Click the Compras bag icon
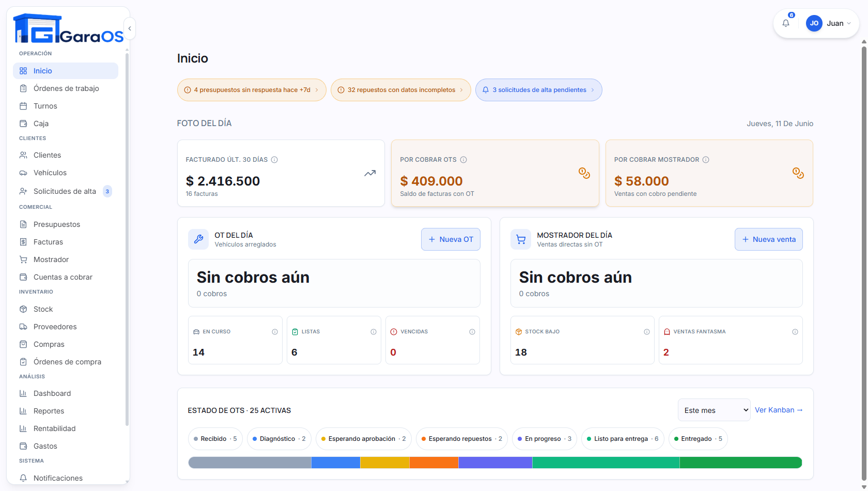The width and height of the screenshot is (868, 491). (x=23, y=344)
